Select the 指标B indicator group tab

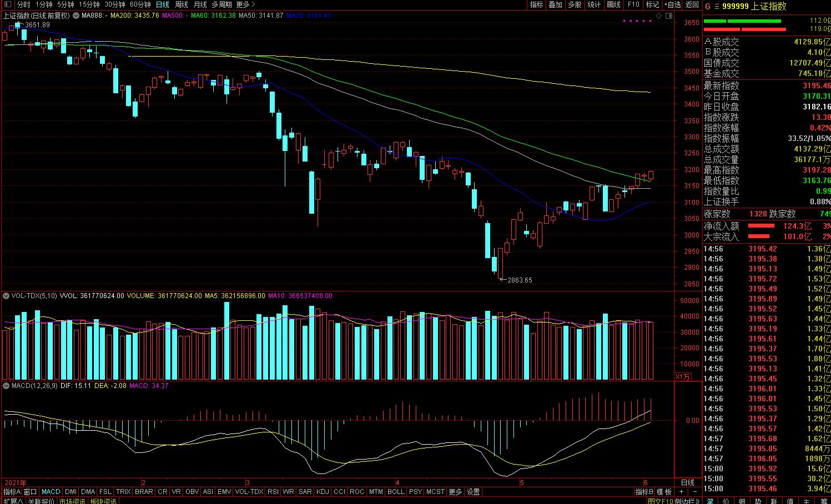point(644,492)
